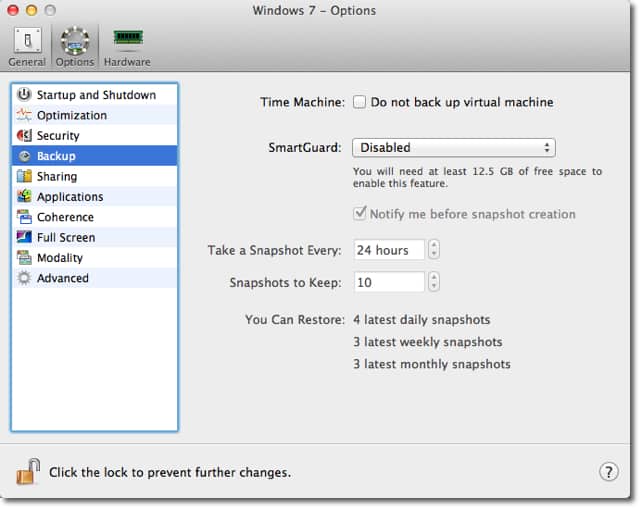This screenshot has width=640, height=508.
Task: Enable Do not back up virtual machine
Action: 359,102
